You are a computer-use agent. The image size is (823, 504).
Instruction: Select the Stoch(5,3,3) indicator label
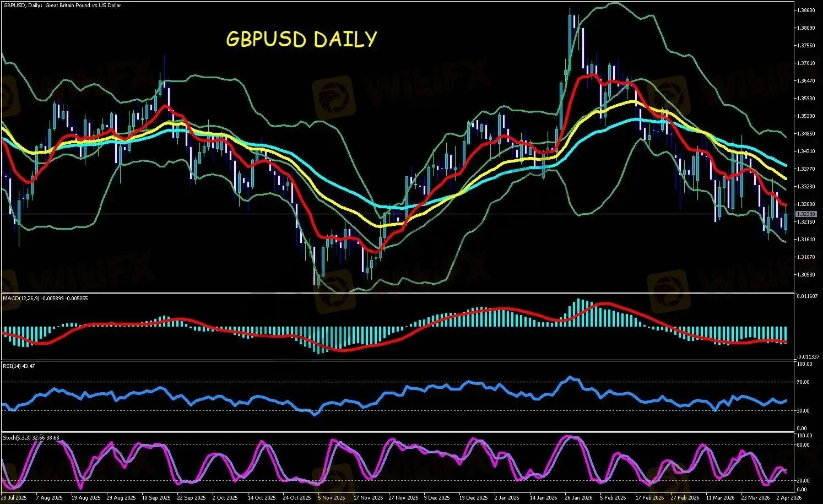click(31, 438)
